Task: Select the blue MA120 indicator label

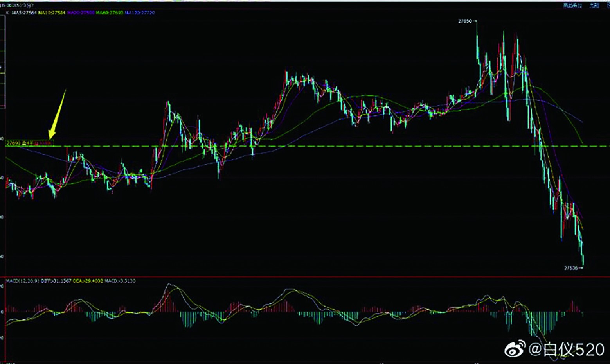Action: (140, 13)
